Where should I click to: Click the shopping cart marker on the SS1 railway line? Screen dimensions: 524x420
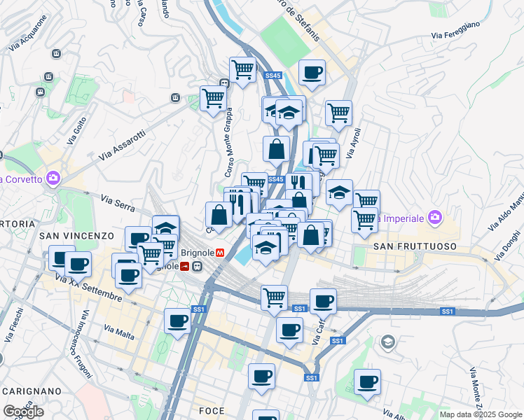(x=274, y=297)
